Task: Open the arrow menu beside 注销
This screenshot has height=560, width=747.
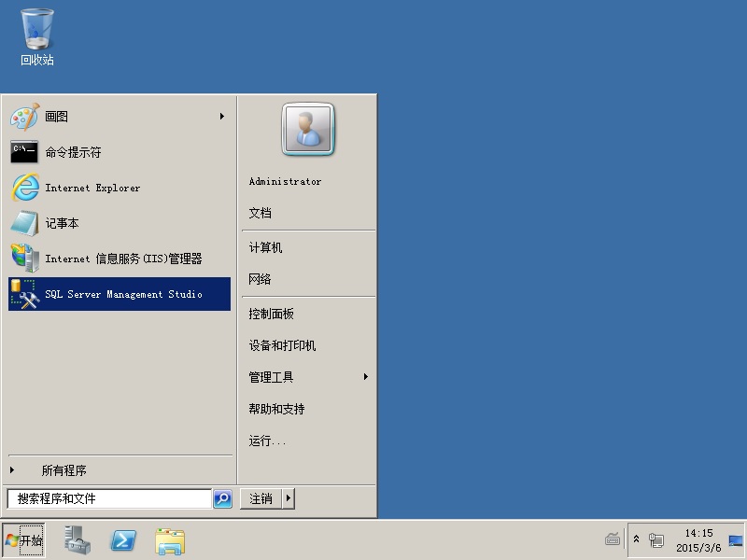Action: pos(289,499)
